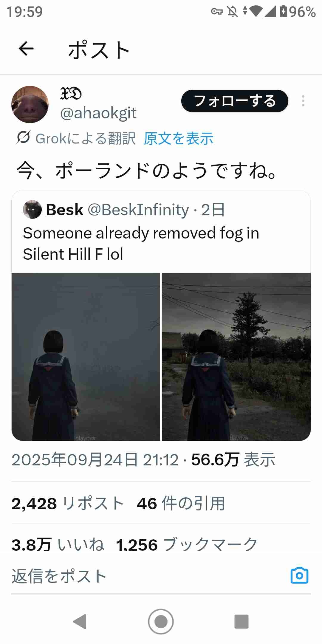Image resolution: width=322 pixels, height=644 pixels.
Task: View the 46 件の引用 quotes list
Action: (x=181, y=504)
